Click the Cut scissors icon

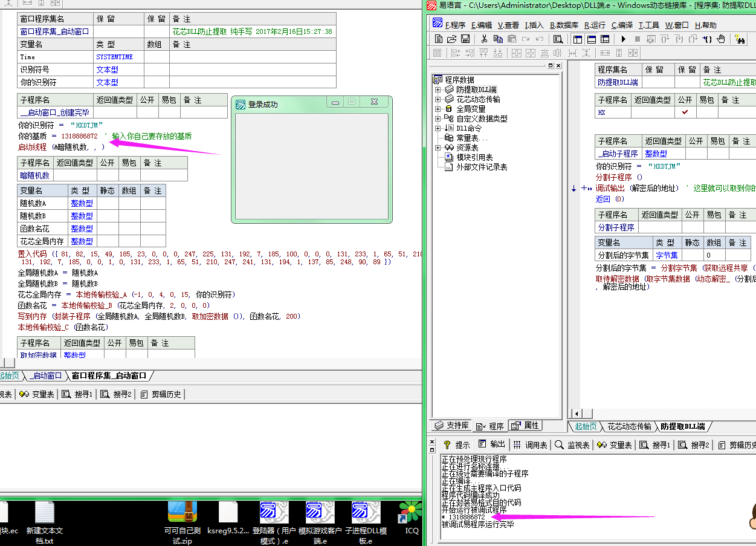tap(485, 39)
